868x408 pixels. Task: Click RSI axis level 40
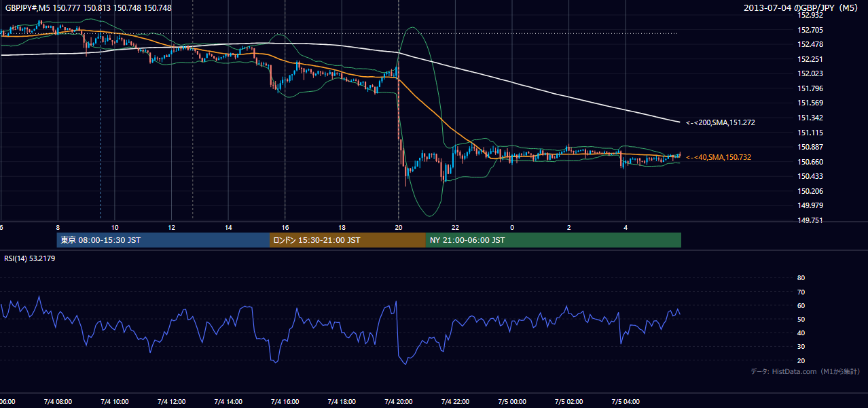tap(801, 333)
